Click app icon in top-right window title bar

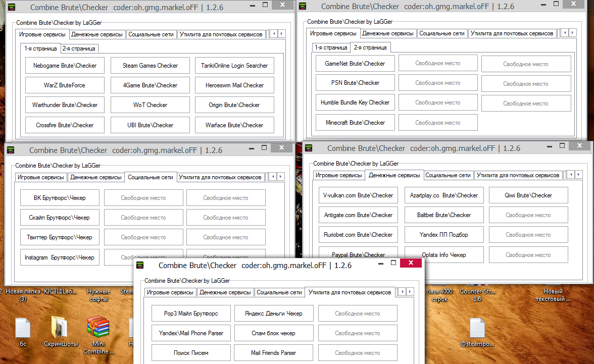(x=303, y=6)
